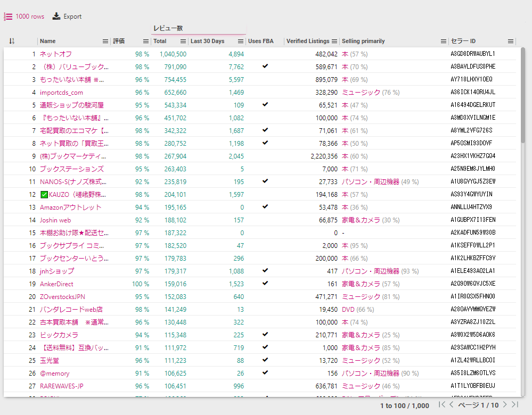Open the セラー ID column menu

point(511,41)
